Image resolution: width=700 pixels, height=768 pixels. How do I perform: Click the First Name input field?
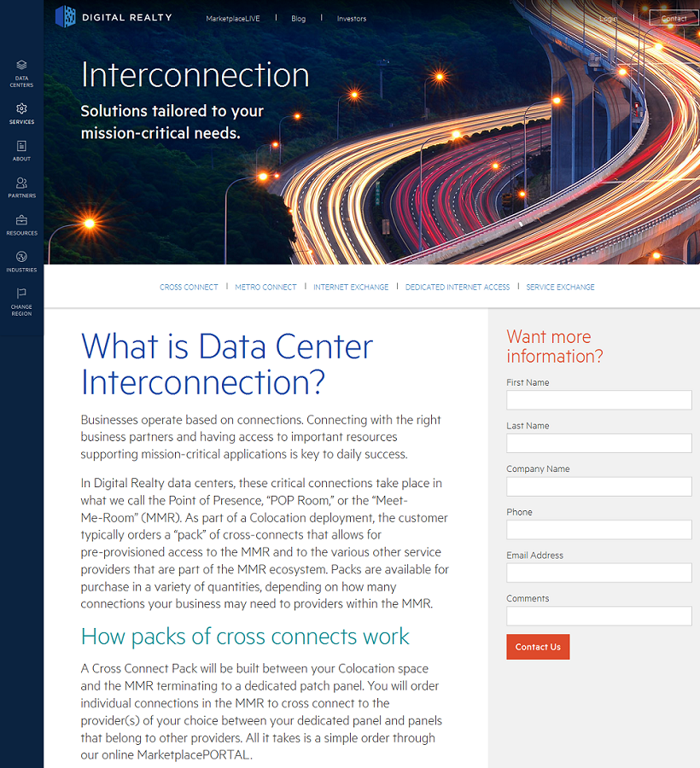[x=598, y=400]
